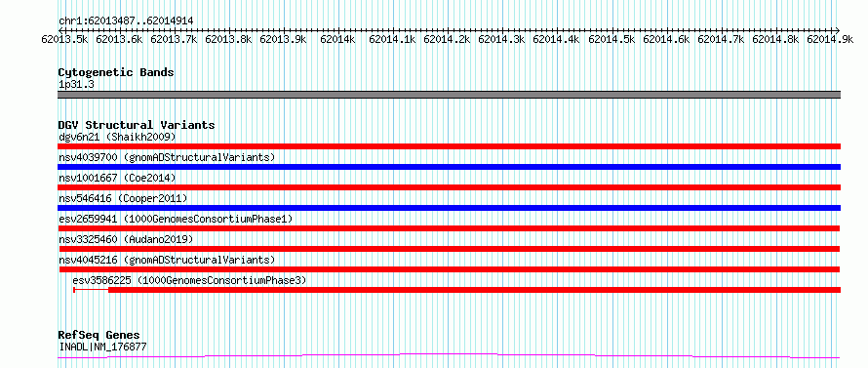Click the dgv6n21 (Shaikh2009) red variant bar

pos(449,146)
